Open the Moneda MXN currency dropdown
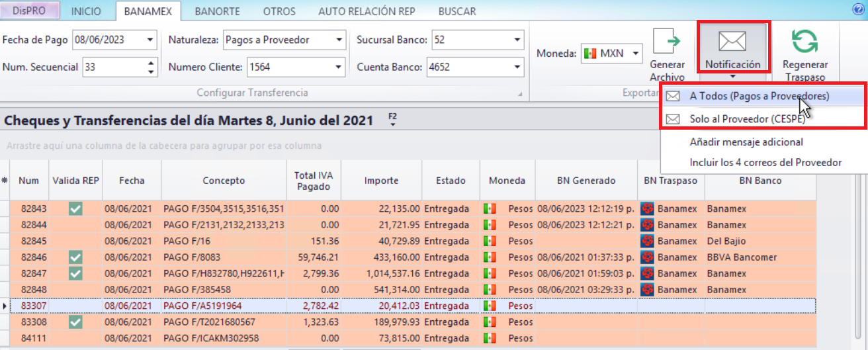868x350 pixels. (x=636, y=54)
